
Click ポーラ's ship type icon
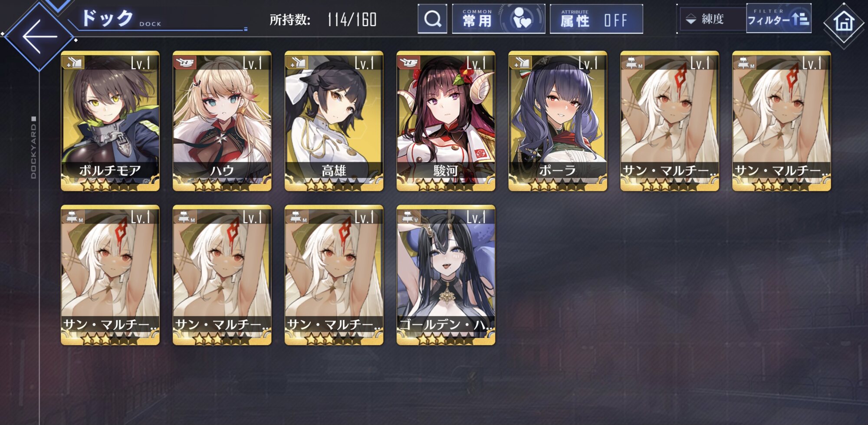click(521, 63)
